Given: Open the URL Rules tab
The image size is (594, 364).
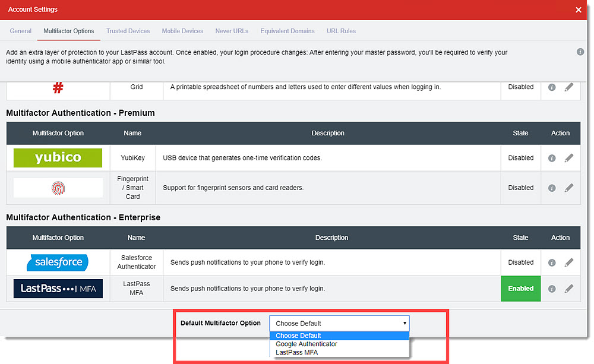Looking at the screenshot, I should point(342,31).
